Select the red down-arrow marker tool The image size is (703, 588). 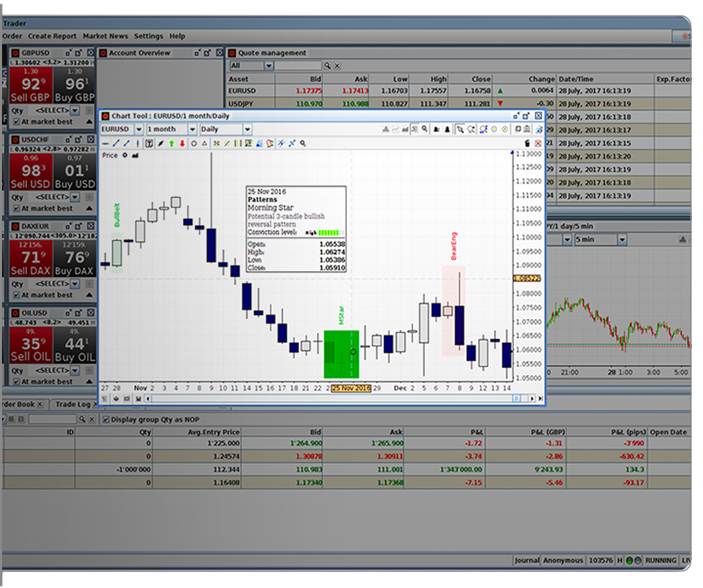[181, 143]
